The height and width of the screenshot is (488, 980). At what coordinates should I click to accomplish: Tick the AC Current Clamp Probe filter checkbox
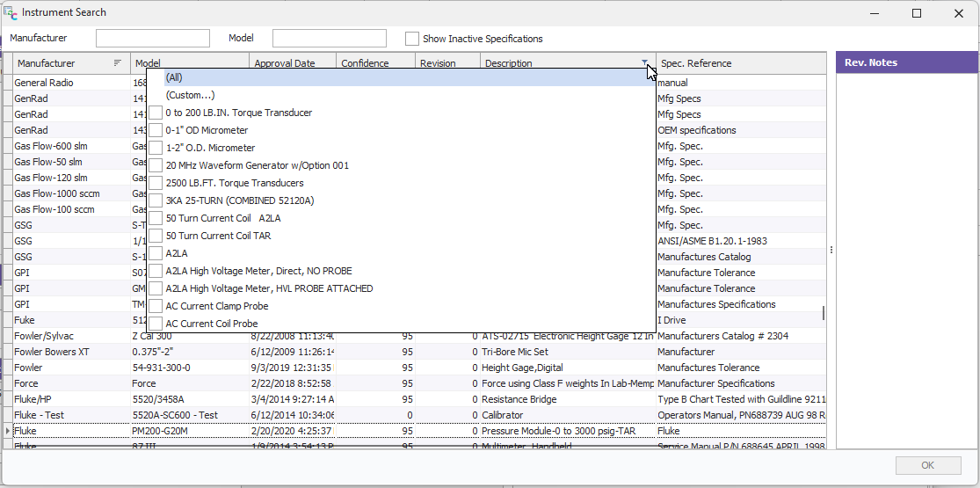tap(156, 306)
